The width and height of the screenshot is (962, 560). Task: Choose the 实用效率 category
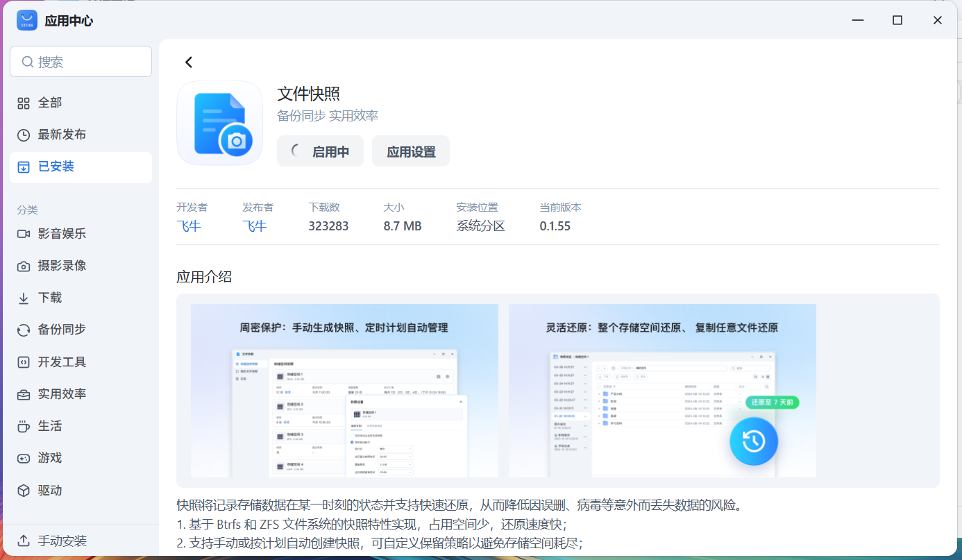(62, 394)
